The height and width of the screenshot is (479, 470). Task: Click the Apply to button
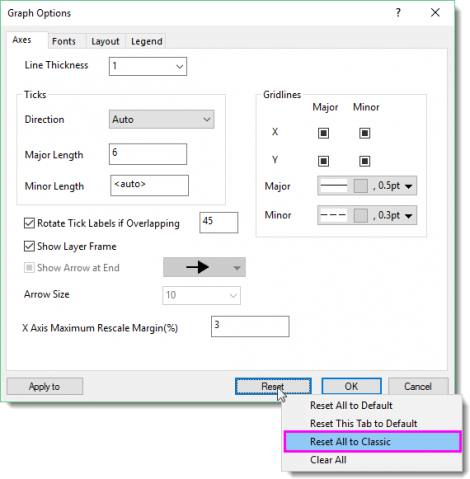coord(45,386)
